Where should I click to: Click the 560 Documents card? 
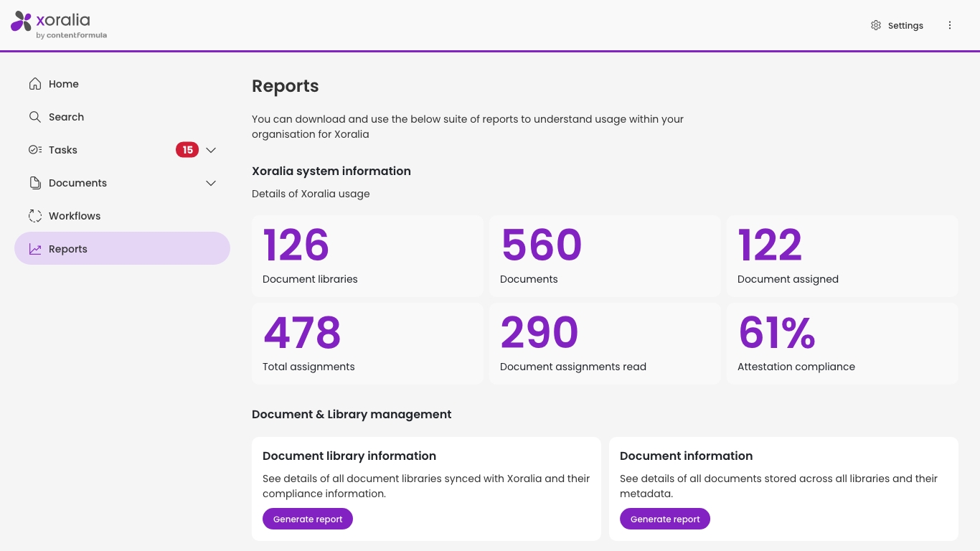click(605, 256)
